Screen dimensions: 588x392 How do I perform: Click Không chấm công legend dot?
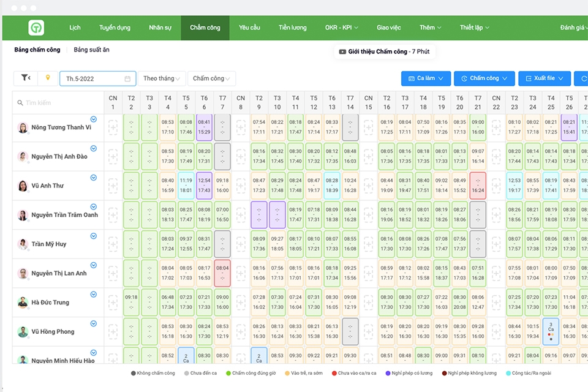tap(133, 373)
